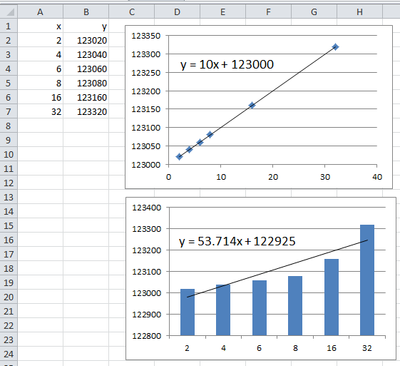Select cell A6 with value 16

pos(40,97)
